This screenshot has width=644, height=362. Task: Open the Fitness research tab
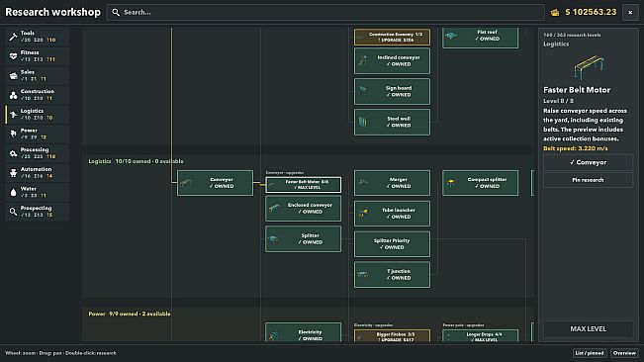click(x=38, y=56)
